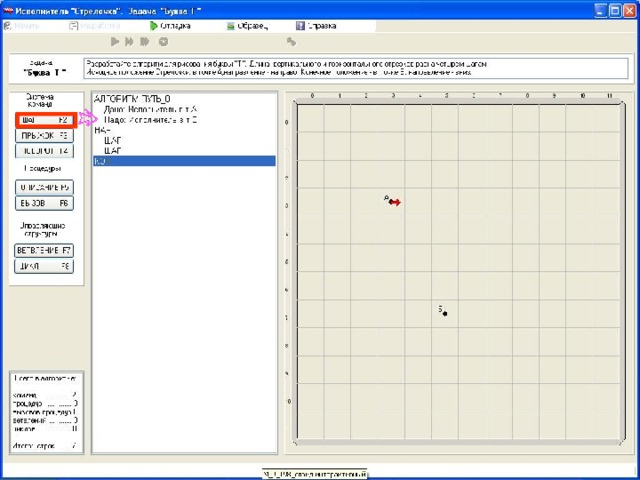Click the task description text box
640x480 pixels.
(x=356, y=68)
